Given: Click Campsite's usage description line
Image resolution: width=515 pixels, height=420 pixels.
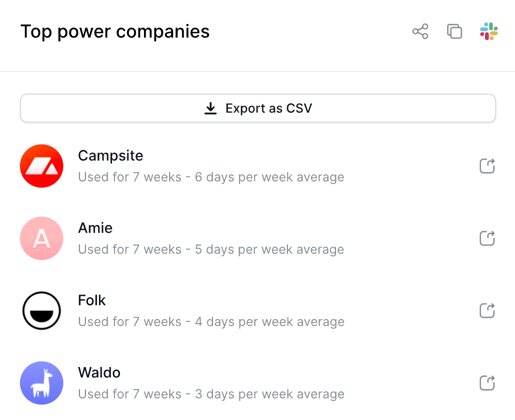Looking at the screenshot, I should [211, 177].
